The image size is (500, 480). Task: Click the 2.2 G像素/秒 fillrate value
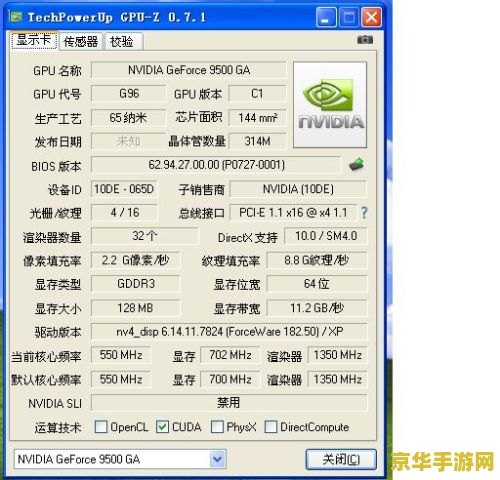pos(135,260)
